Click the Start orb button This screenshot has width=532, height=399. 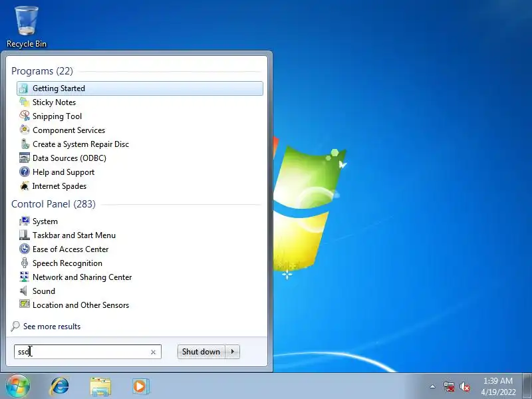18,386
